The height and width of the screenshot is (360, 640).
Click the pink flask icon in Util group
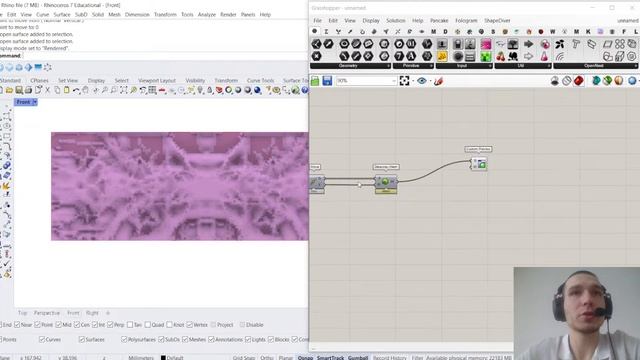544,56
